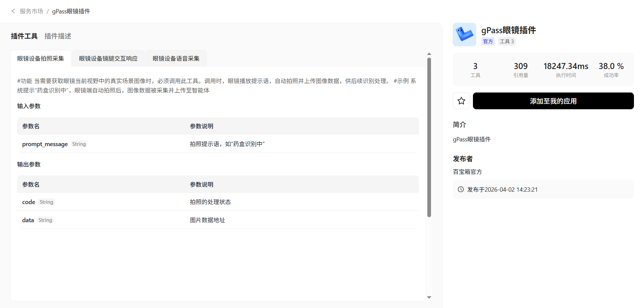The image size is (644, 308).
Task: Click the prompt_message parameter name
Action: pos(45,144)
